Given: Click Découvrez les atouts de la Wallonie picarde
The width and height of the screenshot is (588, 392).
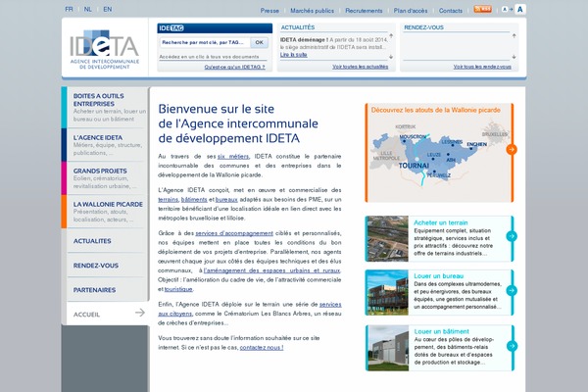Looking at the screenshot, I should 436,111.
